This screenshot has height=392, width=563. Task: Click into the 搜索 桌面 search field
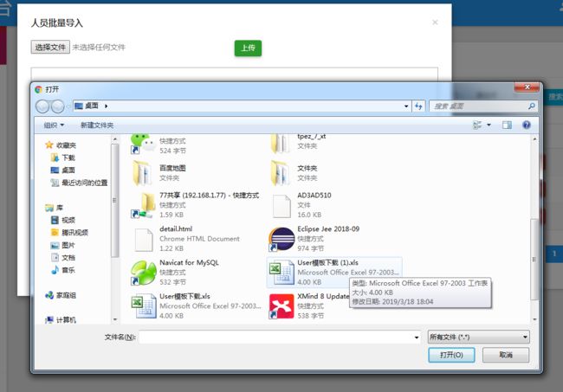tap(479, 106)
